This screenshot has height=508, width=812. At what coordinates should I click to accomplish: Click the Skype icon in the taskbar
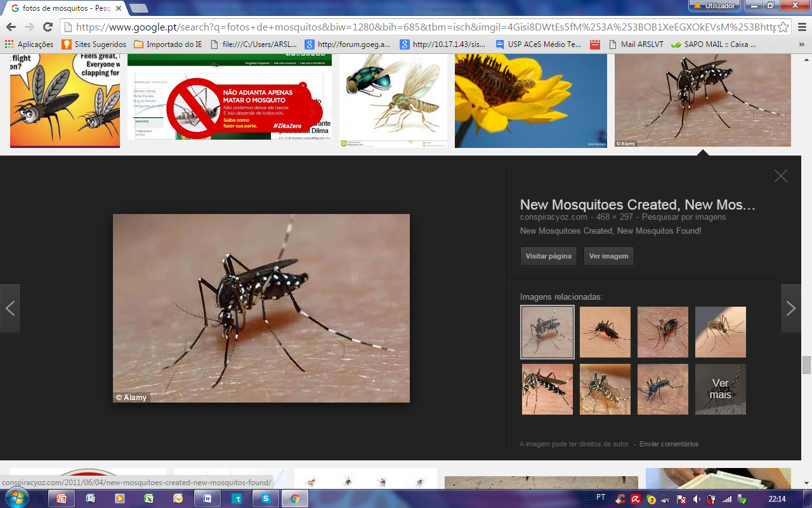pyautogui.click(x=266, y=498)
